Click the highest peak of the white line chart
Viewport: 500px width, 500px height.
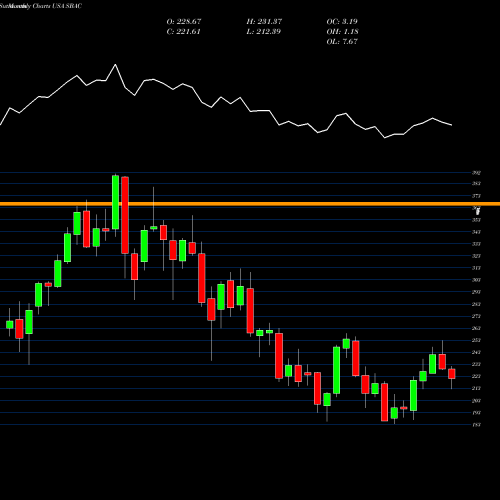coord(116,65)
